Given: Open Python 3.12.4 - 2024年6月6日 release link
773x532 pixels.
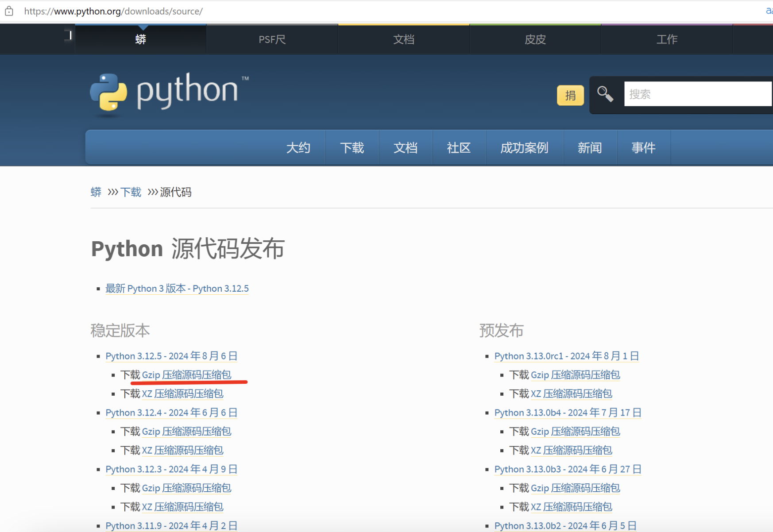Looking at the screenshot, I should pyautogui.click(x=171, y=412).
